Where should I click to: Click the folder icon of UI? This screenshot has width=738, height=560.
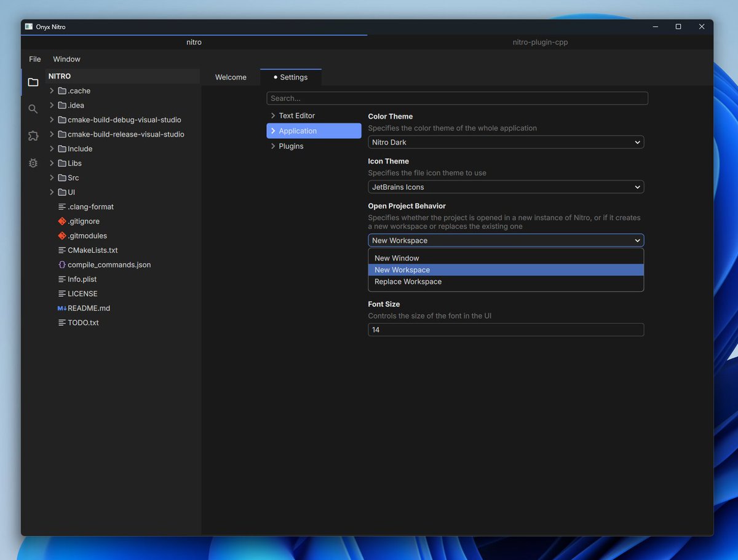click(x=62, y=192)
